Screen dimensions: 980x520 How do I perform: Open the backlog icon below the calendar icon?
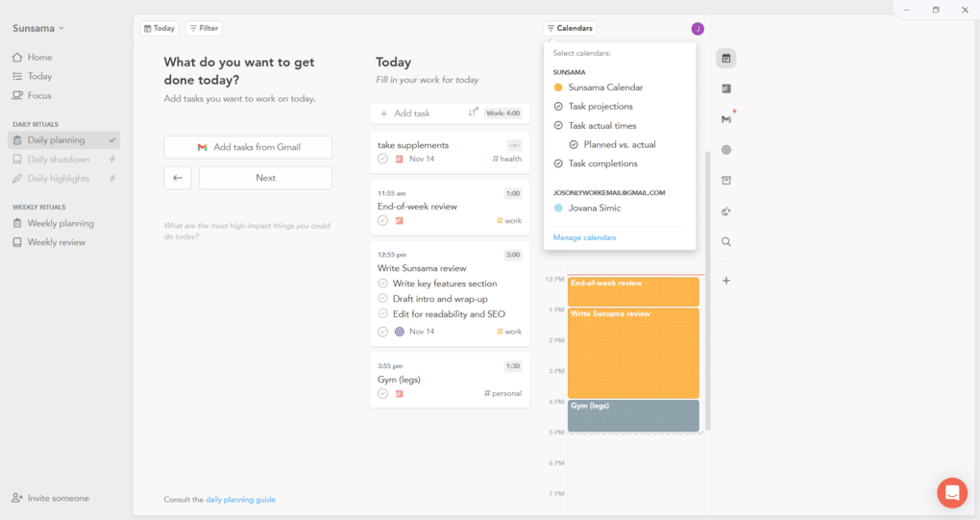725,88
